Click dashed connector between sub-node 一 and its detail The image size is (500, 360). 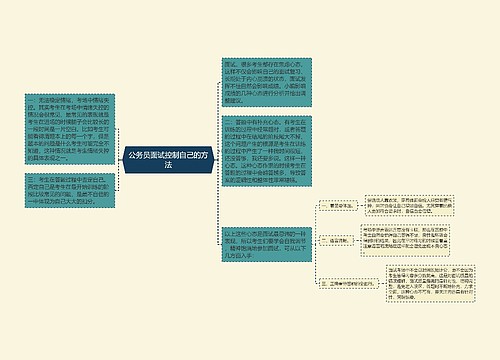click(x=361, y=206)
